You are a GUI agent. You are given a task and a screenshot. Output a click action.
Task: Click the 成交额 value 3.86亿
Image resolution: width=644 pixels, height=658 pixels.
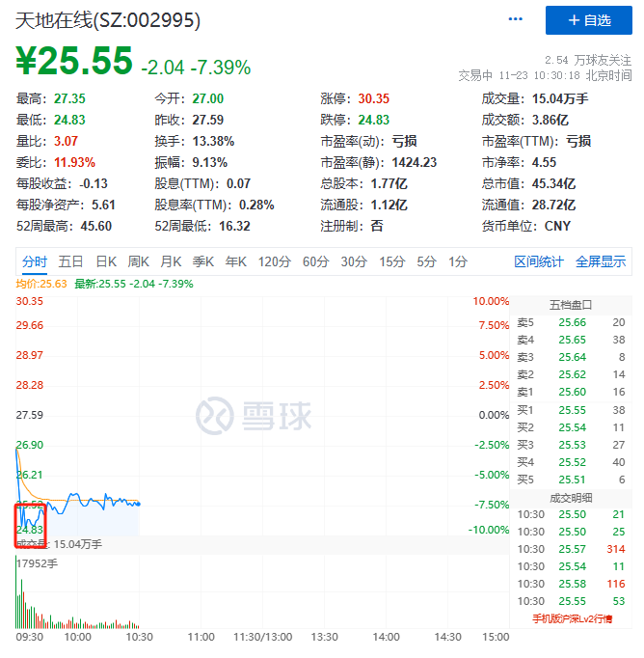pos(550,120)
